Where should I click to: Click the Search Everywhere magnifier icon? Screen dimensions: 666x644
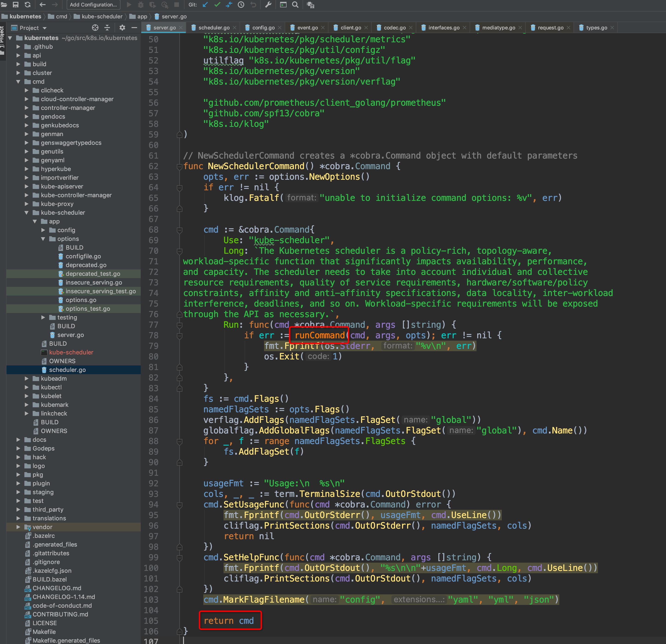tap(295, 4)
